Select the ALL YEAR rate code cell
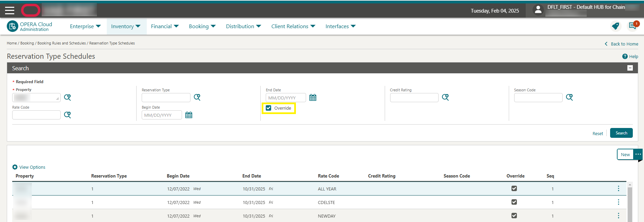Viewport: 644px width, 222px height. (x=327, y=189)
